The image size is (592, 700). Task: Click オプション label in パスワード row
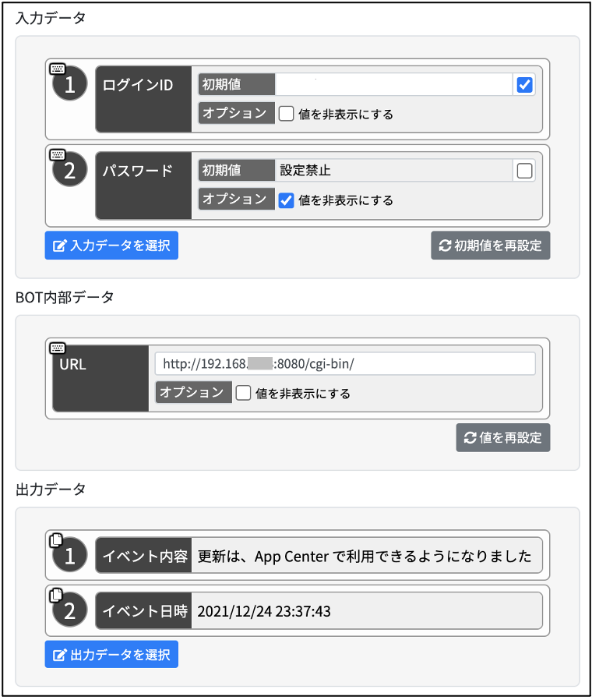(x=237, y=200)
